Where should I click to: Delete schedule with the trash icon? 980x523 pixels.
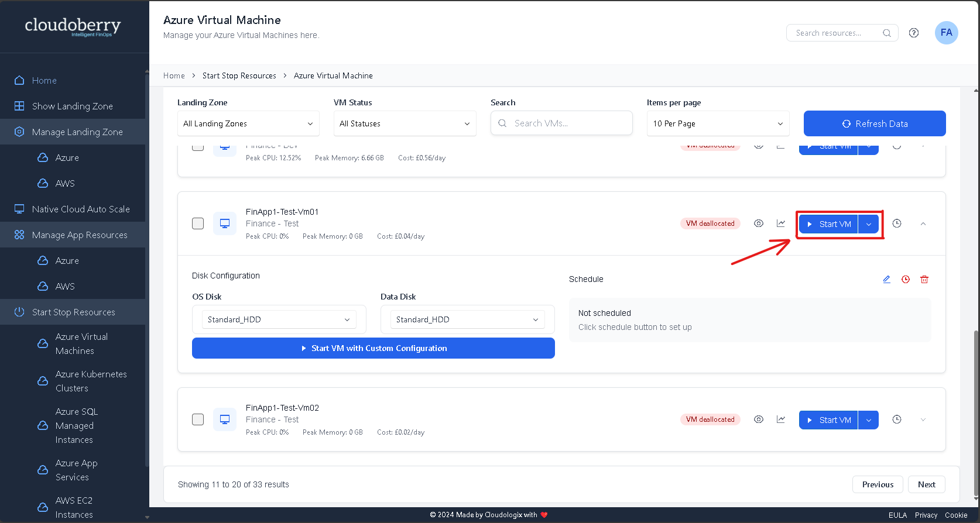(924, 280)
